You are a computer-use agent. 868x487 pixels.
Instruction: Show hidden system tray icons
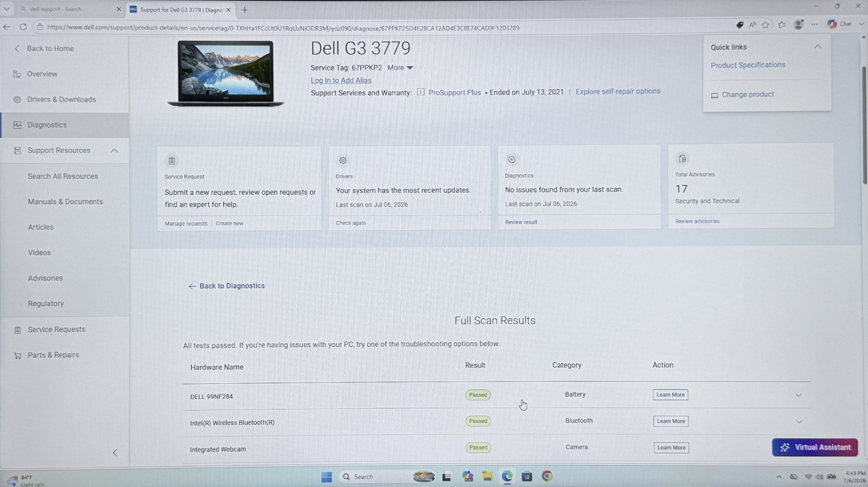point(778,477)
